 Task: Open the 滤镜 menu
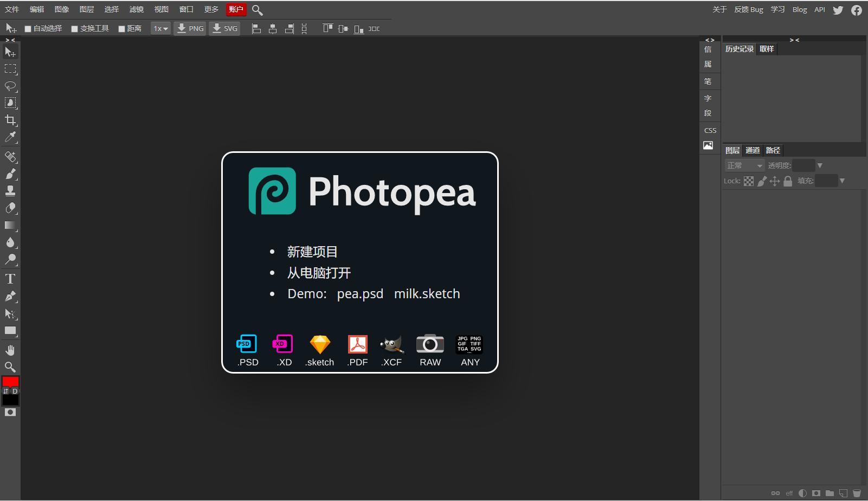tap(136, 9)
